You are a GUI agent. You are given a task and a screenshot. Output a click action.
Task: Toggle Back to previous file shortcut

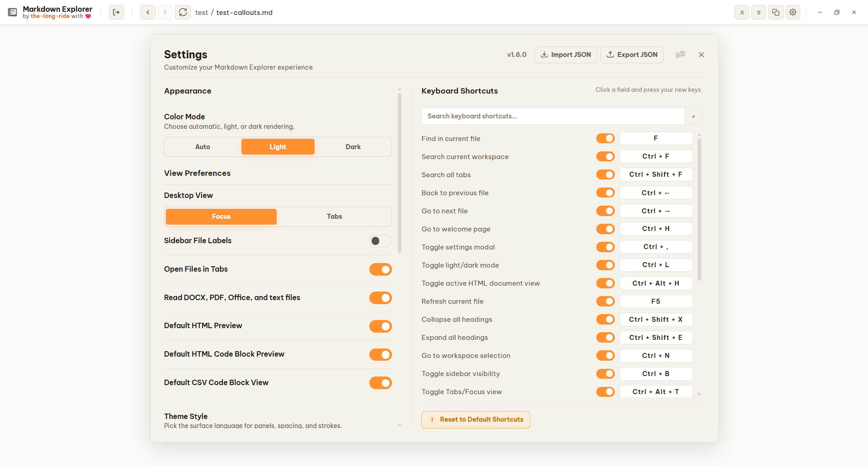point(605,193)
